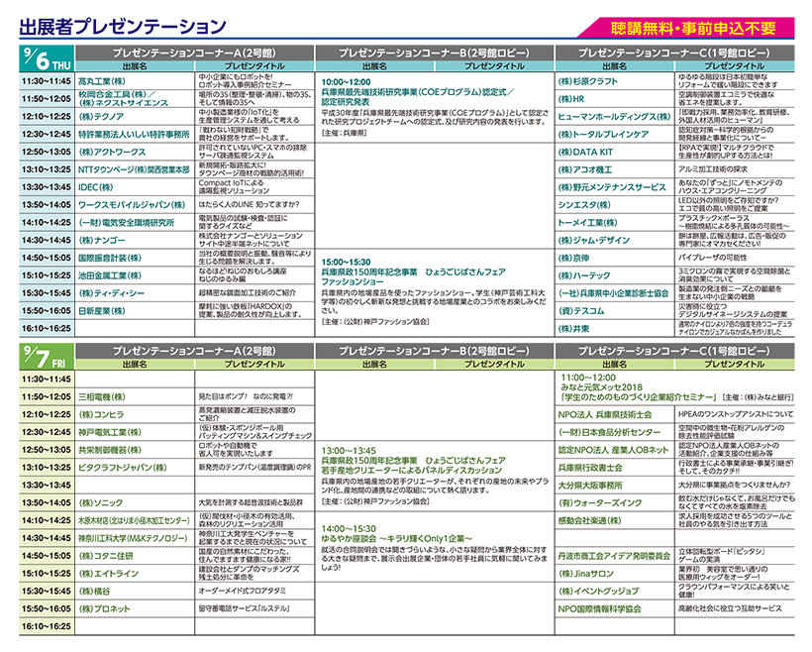Click 丹波市商工会アイデア発明委員会
812x652 pixels.
point(614,556)
